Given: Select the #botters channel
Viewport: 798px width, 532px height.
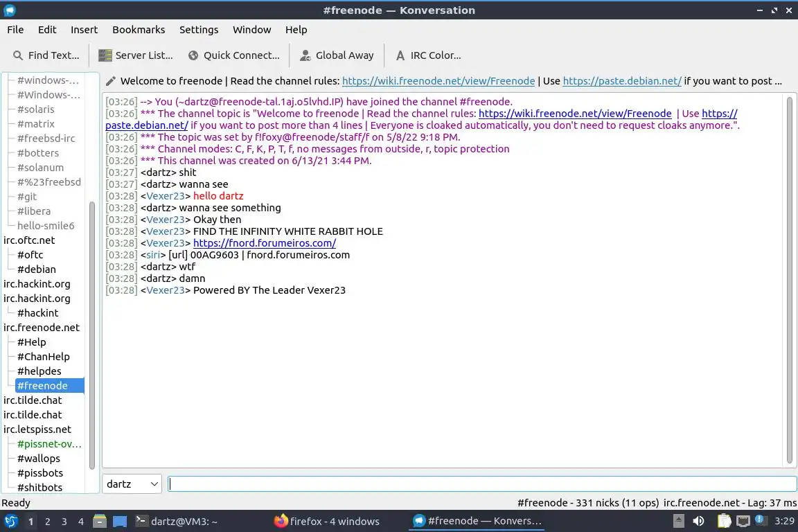Looking at the screenshot, I should pyautogui.click(x=37, y=152).
